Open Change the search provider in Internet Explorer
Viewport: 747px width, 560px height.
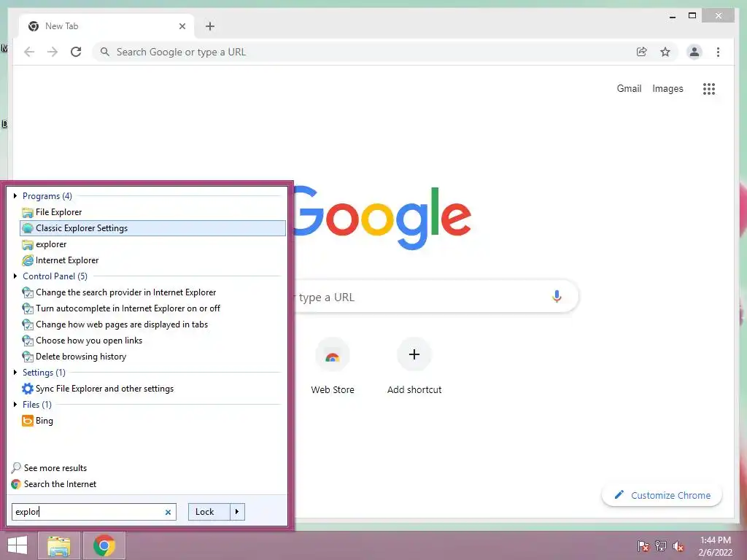point(152,292)
